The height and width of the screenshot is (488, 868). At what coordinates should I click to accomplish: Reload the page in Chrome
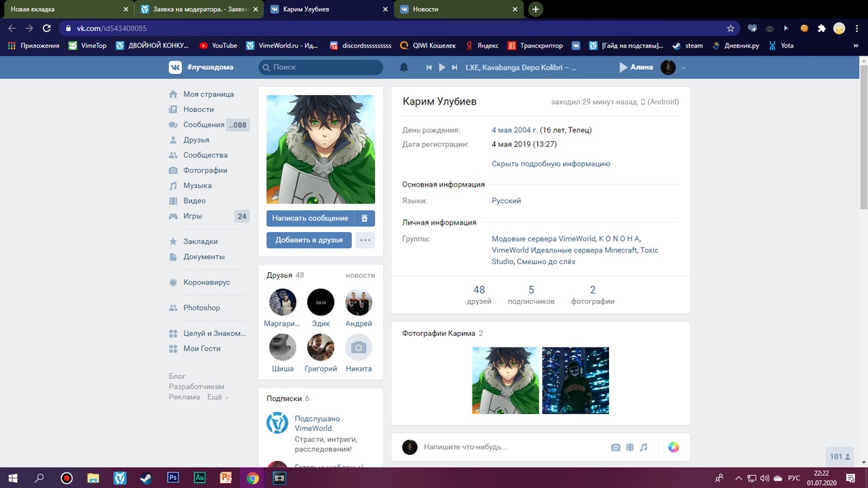47,29
